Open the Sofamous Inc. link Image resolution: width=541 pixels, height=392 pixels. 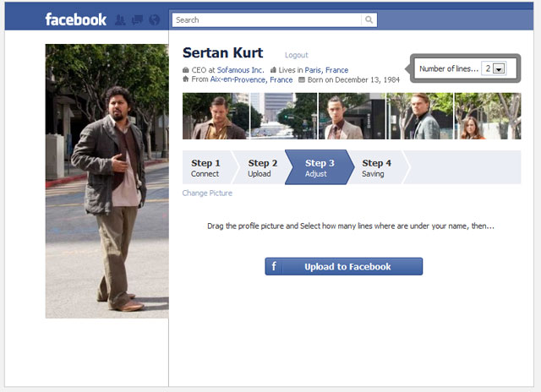[240, 70]
